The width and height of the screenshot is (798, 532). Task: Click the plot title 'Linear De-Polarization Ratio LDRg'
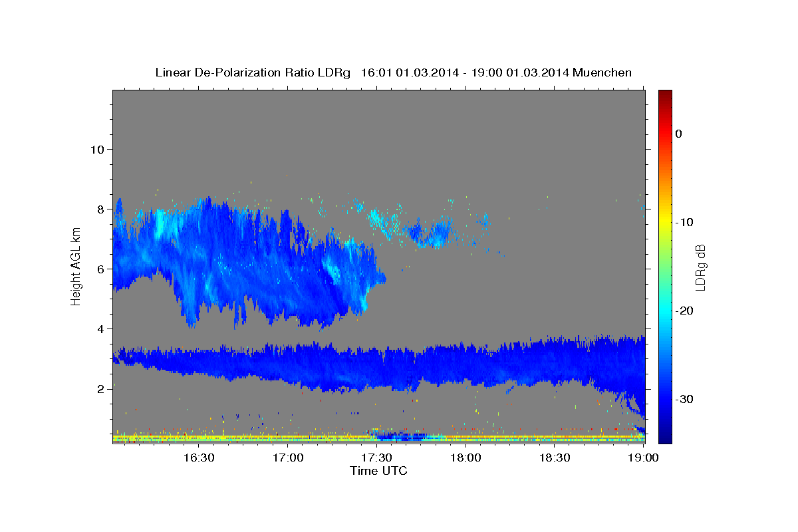252,72
